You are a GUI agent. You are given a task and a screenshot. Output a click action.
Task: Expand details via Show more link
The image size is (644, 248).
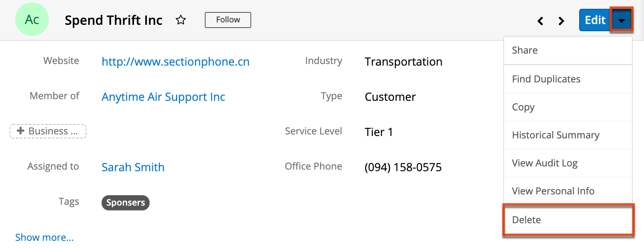[x=44, y=237]
